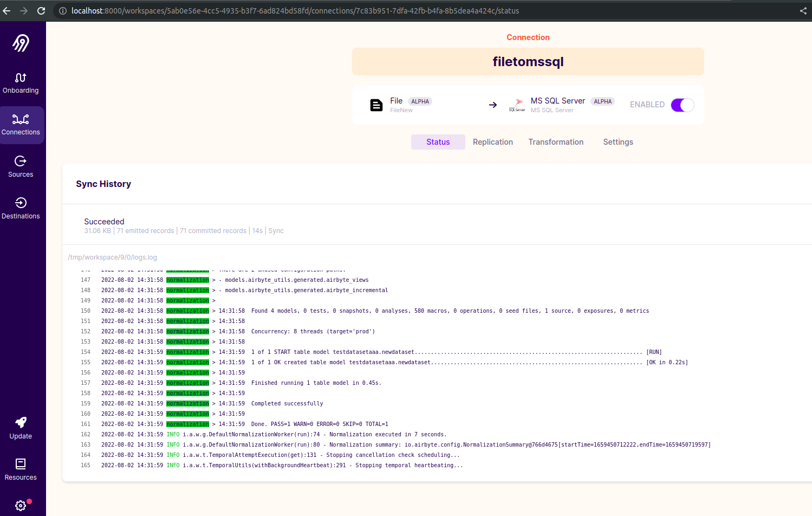Click the '71 committed records' text

(213, 231)
